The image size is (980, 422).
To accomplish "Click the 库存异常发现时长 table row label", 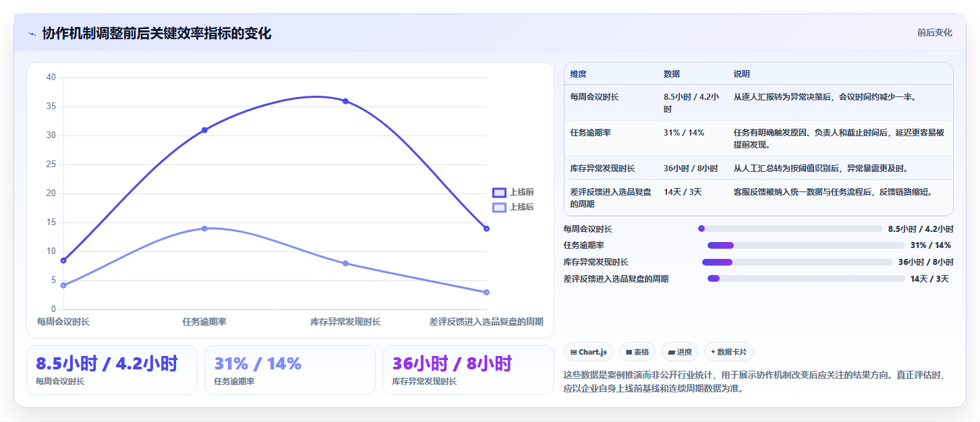I will [602, 168].
